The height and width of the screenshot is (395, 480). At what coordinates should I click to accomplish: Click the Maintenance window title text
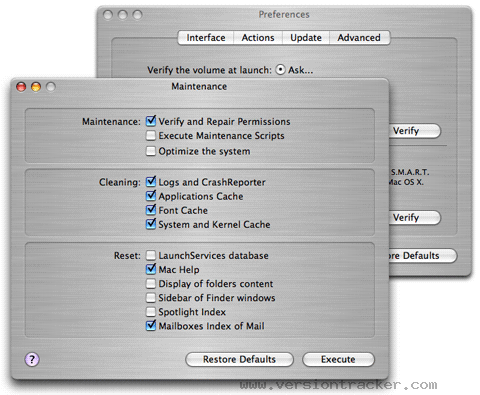(x=199, y=87)
